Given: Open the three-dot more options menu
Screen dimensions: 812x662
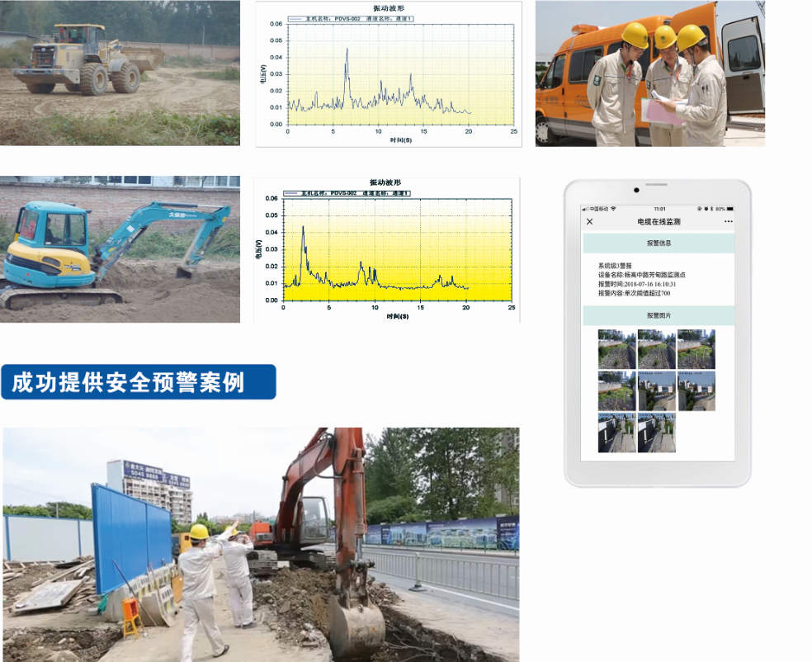Looking at the screenshot, I should click(728, 222).
